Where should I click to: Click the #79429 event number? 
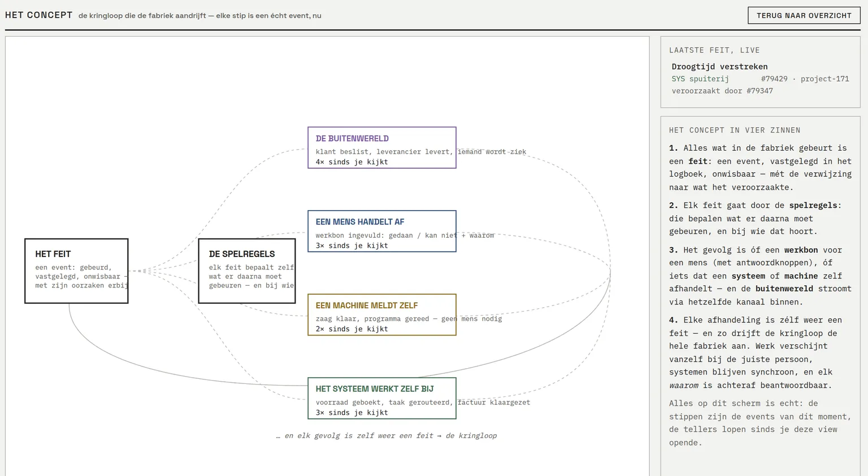point(774,79)
